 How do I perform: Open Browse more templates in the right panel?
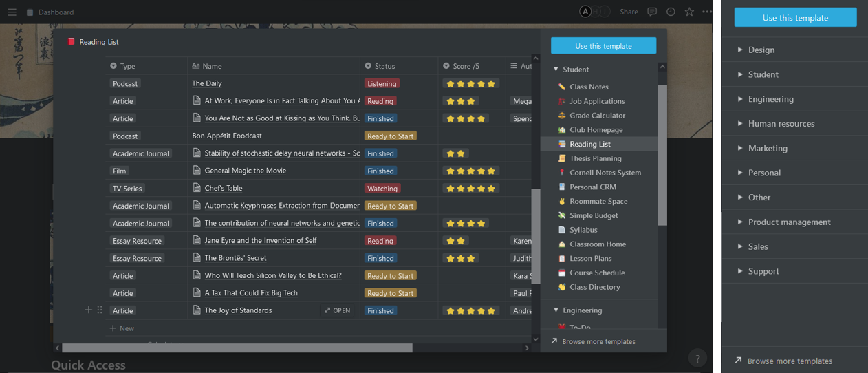[790, 361]
